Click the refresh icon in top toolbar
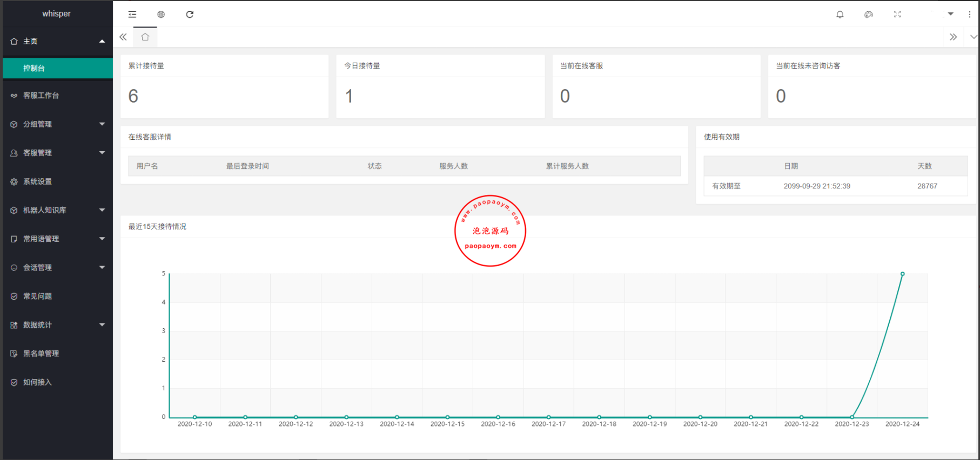Screen dimensions: 980x460 190,15
